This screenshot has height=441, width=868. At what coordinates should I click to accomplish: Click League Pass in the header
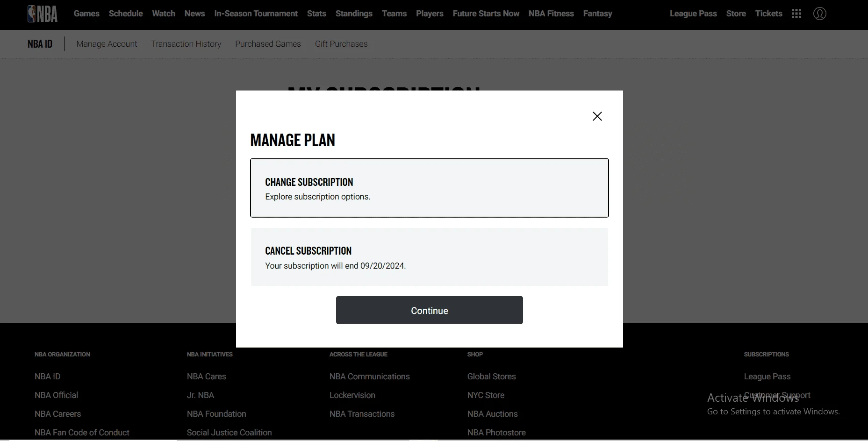[x=693, y=14]
